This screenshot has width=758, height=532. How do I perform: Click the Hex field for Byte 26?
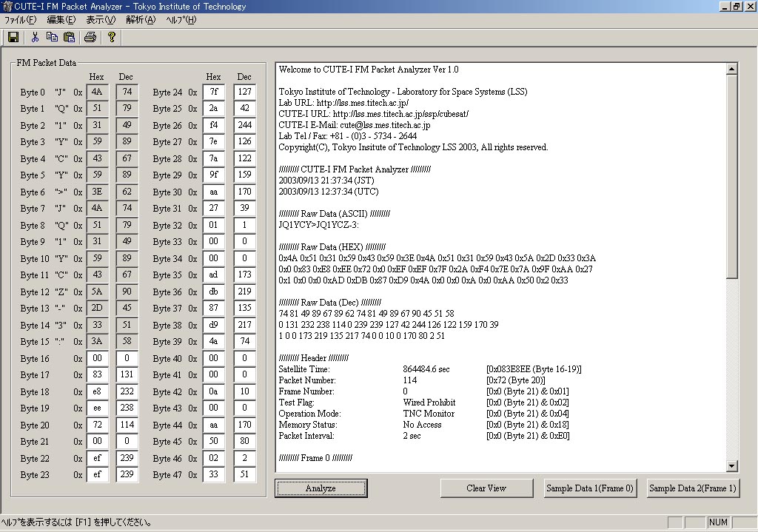coord(214,126)
